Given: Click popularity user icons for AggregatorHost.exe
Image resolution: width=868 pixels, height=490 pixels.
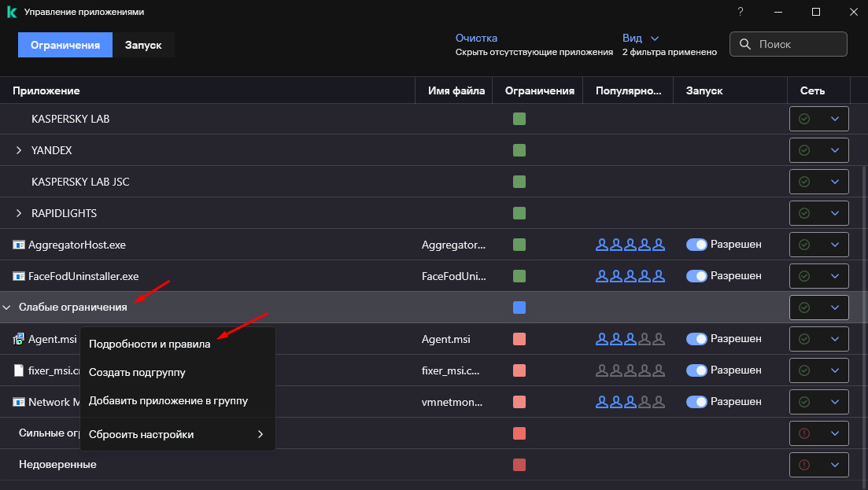Looking at the screenshot, I should click(630, 245).
